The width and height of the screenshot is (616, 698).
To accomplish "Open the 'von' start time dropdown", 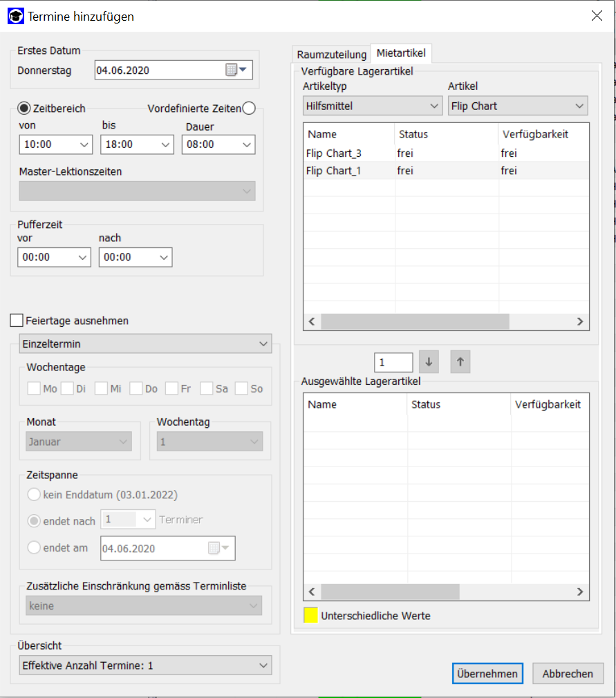I will pyautogui.click(x=55, y=144).
